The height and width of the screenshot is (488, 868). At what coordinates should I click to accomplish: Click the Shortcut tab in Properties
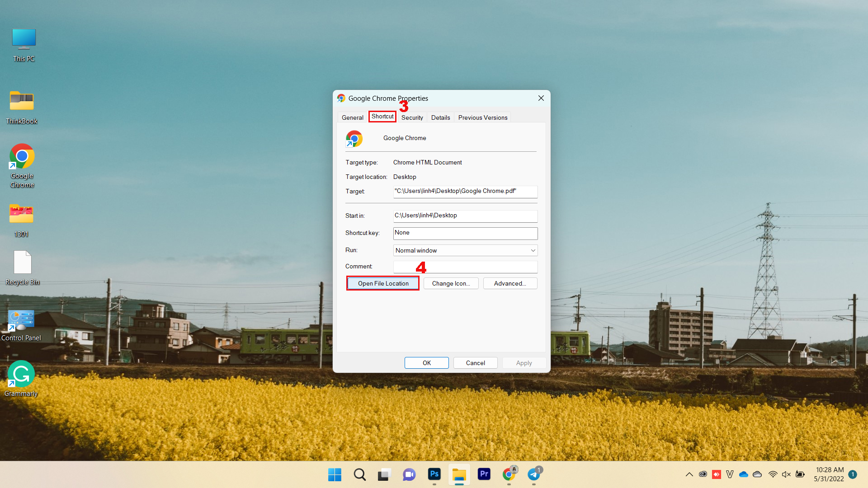pyautogui.click(x=382, y=116)
